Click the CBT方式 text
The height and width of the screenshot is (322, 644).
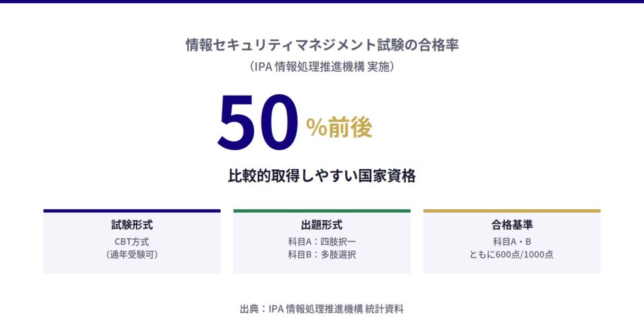tap(132, 241)
